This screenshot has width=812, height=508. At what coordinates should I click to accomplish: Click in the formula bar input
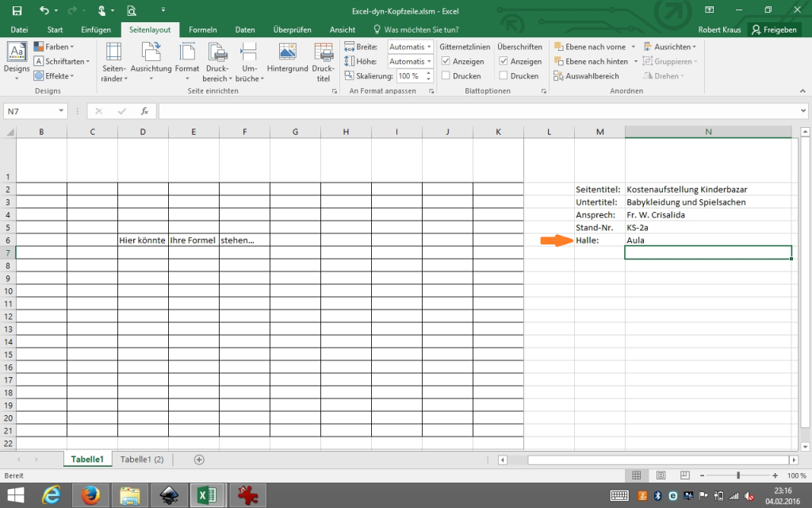479,111
